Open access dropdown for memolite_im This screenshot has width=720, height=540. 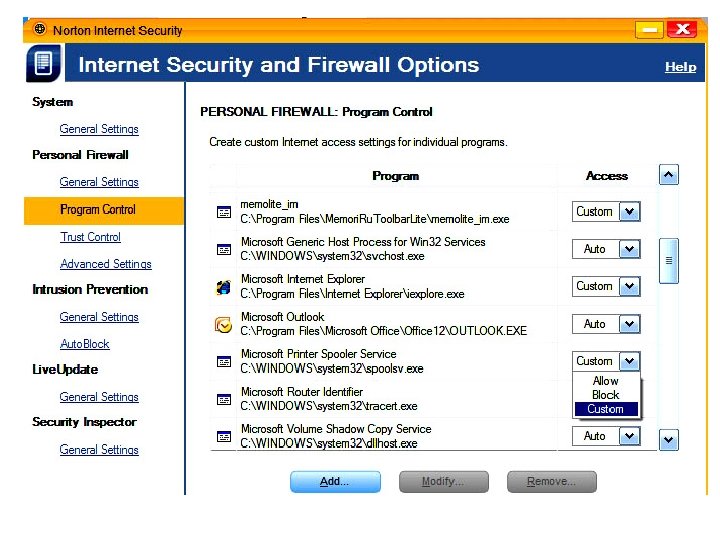click(x=628, y=212)
